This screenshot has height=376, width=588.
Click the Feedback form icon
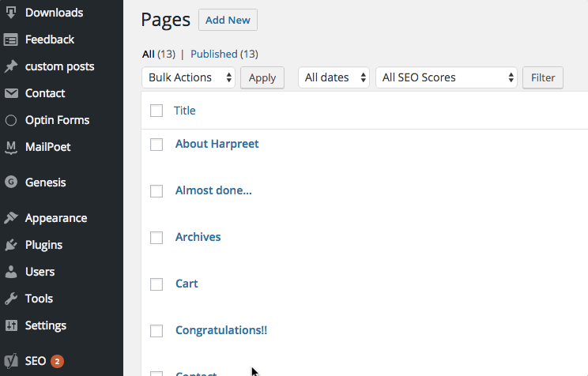pos(11,39)
